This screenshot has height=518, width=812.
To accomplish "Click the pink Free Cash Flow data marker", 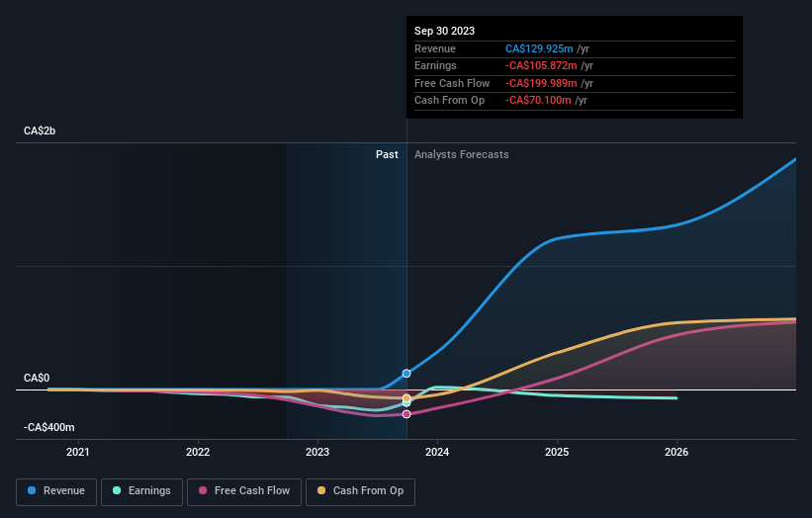I will point(406,414).
